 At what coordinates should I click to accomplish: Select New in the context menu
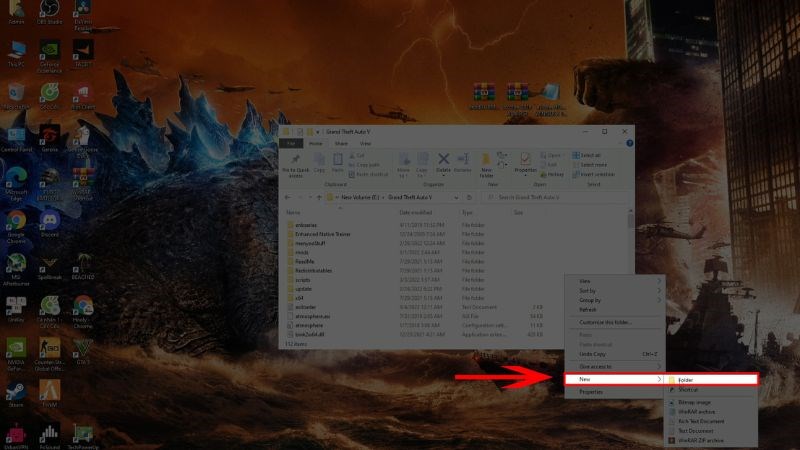point(615,379)
